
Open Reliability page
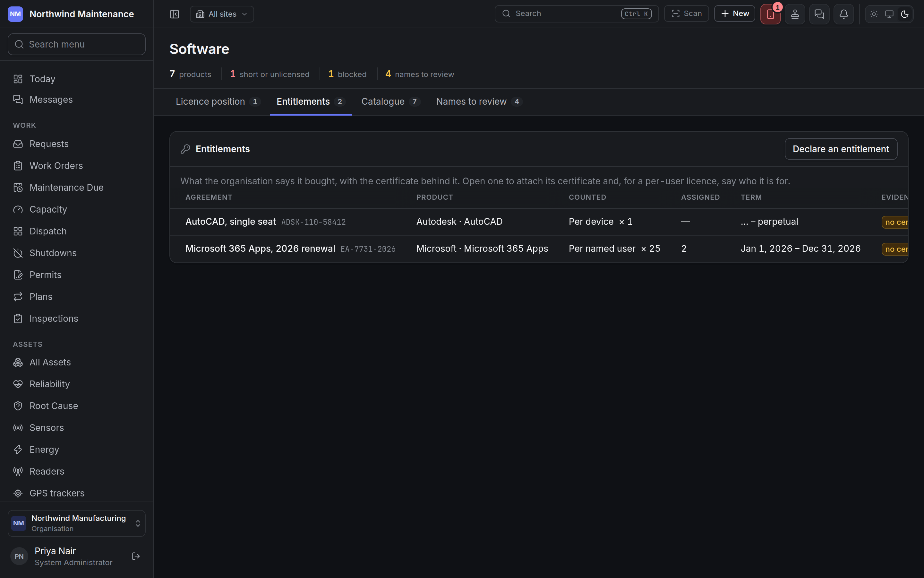[x=77, y=384]
